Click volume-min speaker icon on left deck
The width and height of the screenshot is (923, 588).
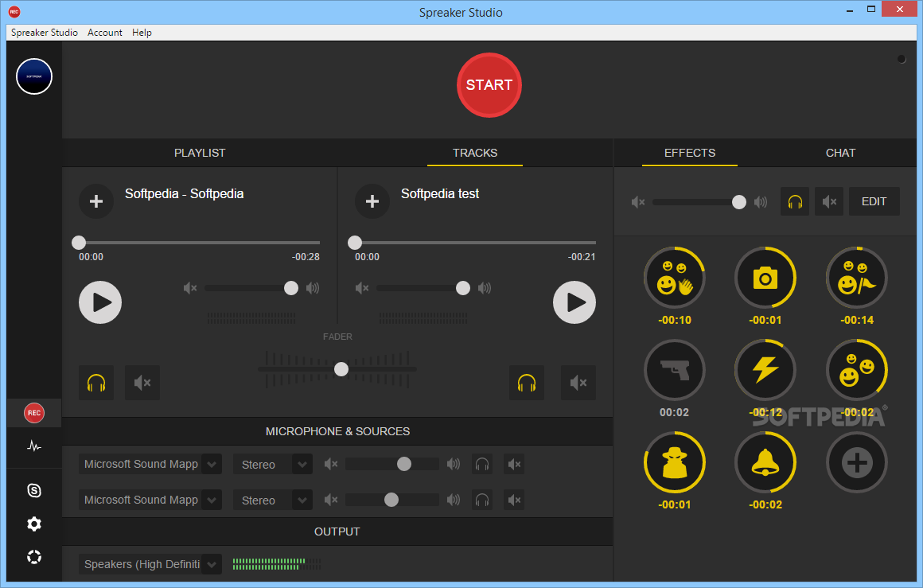click(190, 288)
